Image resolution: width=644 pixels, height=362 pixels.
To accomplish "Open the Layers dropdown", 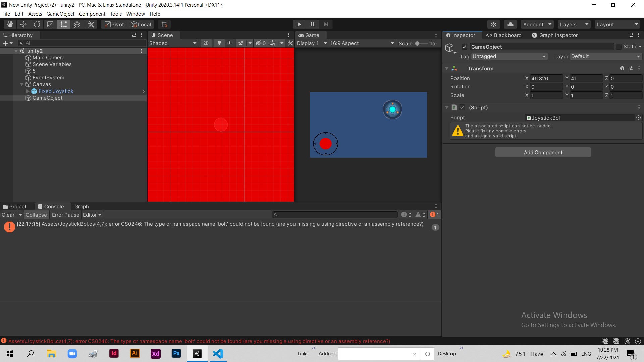I will tap(574, 24).
